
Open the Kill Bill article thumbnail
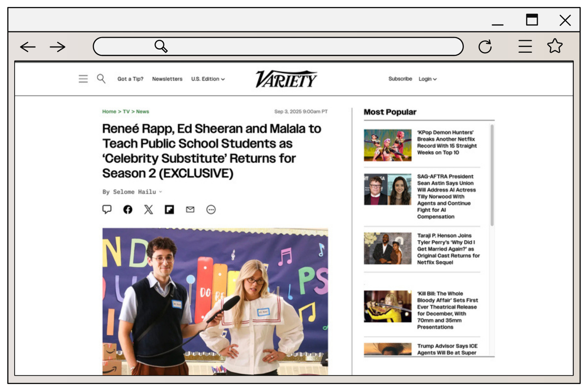[x=387, y=307]
